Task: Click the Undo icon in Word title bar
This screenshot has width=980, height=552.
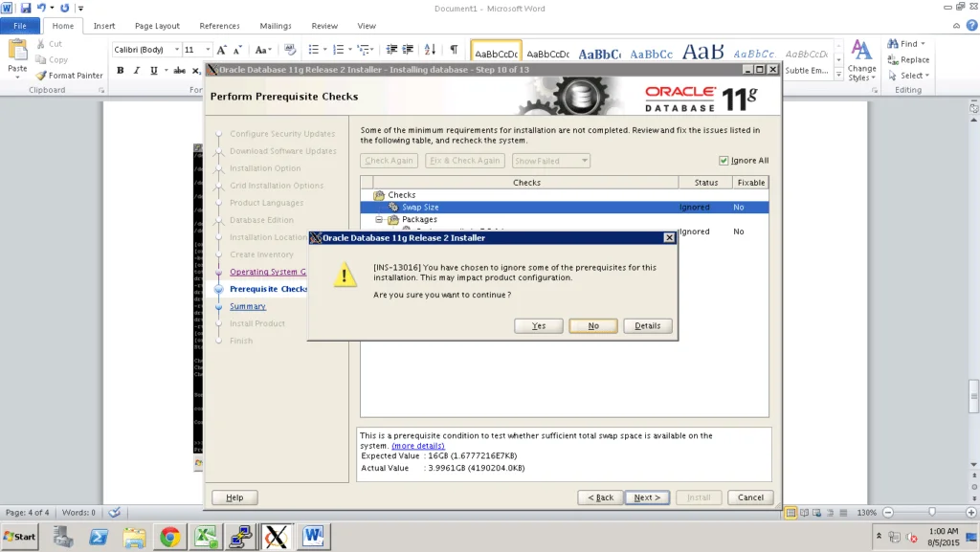Action: [x=41, y=8]
